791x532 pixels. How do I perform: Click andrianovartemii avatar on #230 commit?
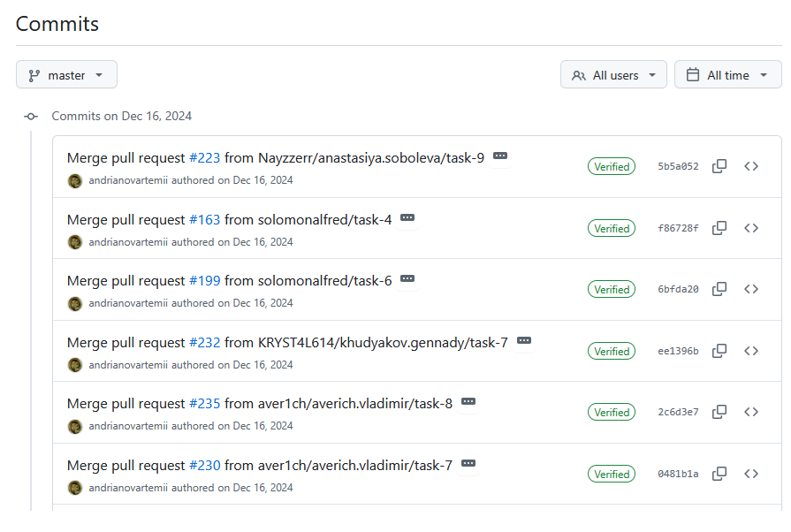tap(75, 488)
